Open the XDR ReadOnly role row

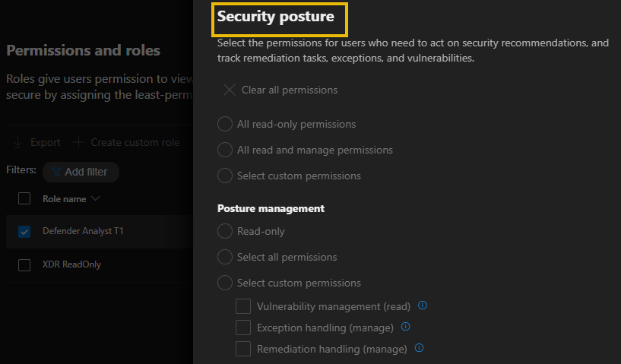click(x=72, y=264)
